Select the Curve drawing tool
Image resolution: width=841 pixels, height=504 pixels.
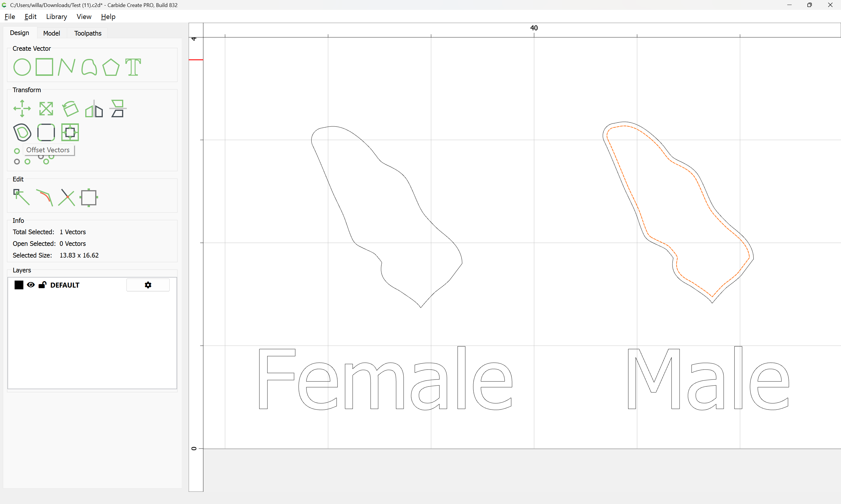[89, 67]
